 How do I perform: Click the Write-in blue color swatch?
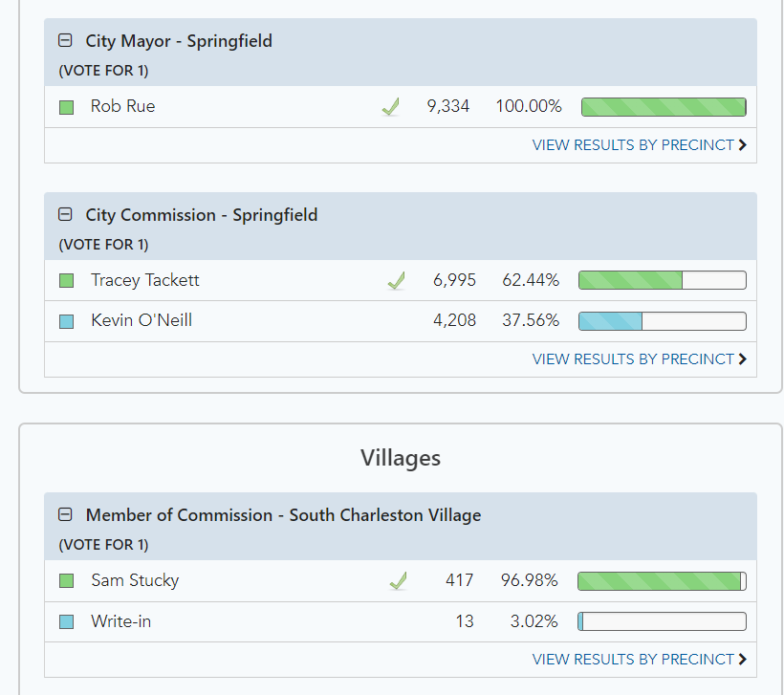point(67,622)
